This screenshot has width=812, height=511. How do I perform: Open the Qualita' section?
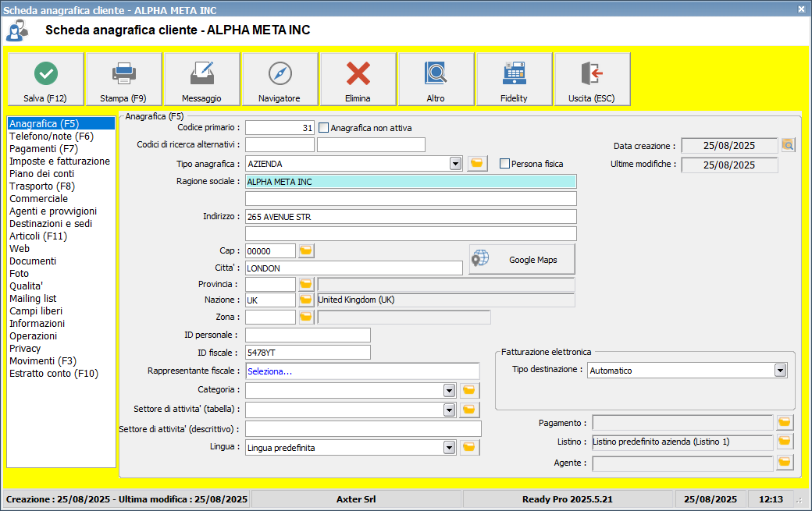pyautogui.click(x=61, y=286)
